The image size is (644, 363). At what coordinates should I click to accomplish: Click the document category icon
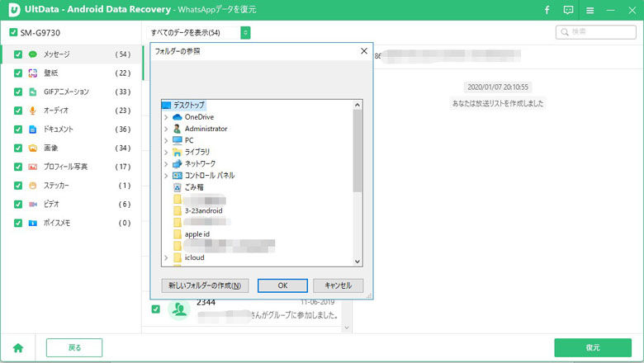33,130
